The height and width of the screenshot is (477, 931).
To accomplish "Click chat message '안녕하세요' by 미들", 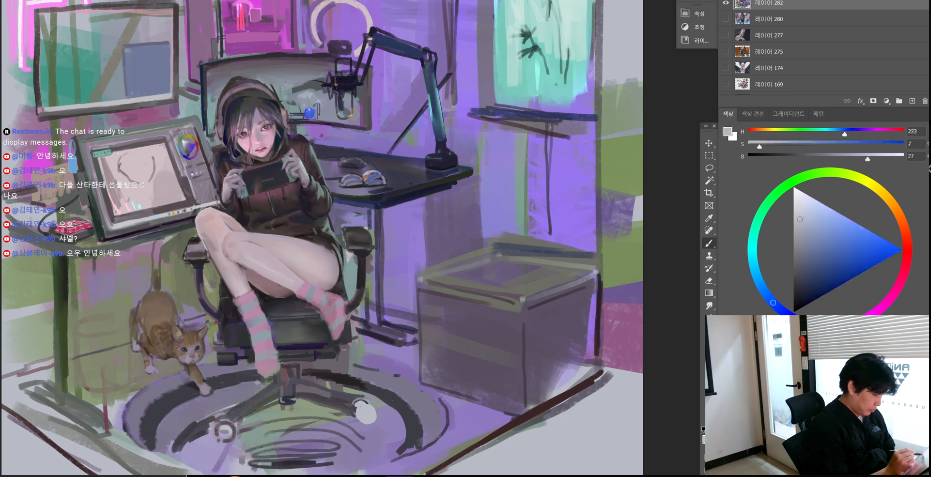I will click(55, 156).
